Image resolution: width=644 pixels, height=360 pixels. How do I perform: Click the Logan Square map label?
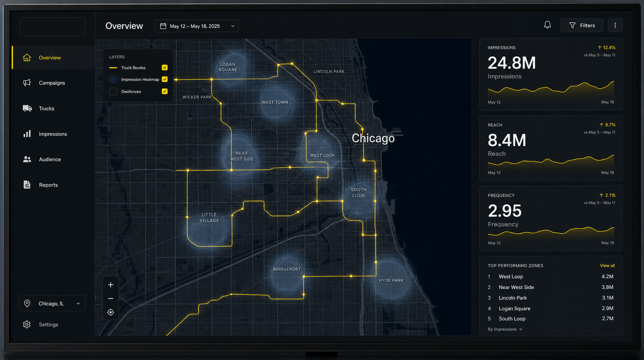[228, 67]
